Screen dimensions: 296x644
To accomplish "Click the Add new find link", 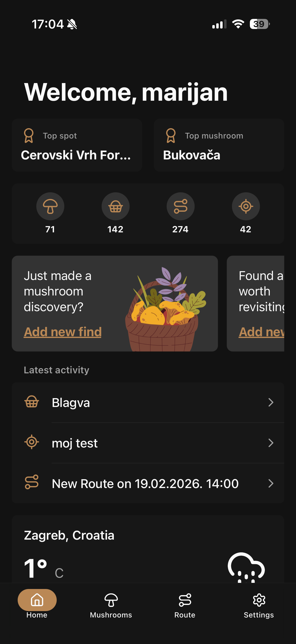I will [x=62, y=332].
